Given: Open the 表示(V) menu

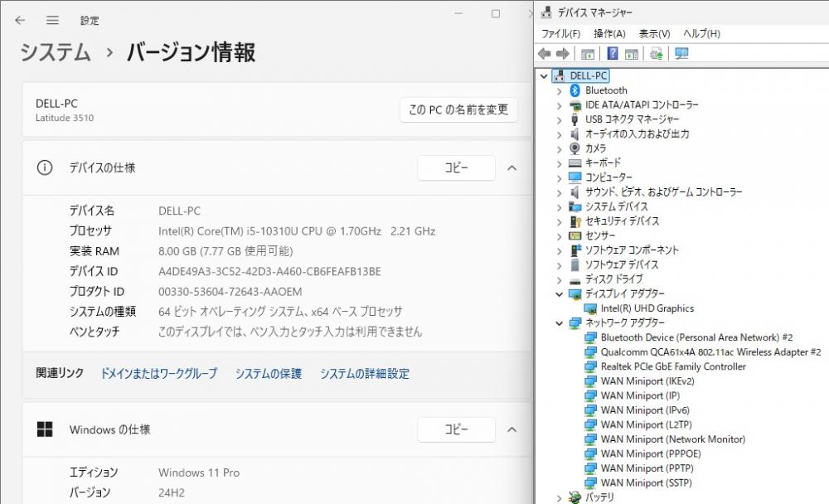Looking at the screenshot, I should (655, 33).
